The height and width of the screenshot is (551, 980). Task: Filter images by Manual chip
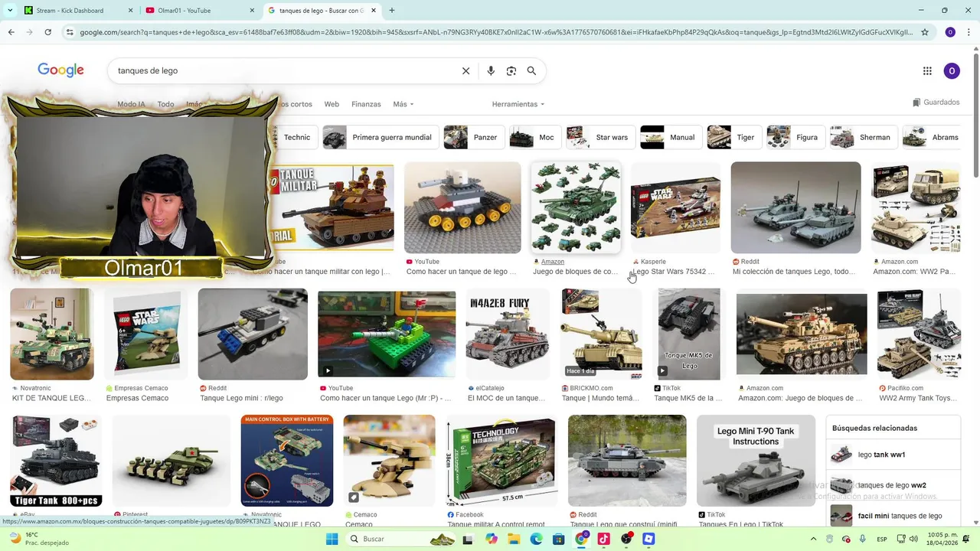pos(671,137)
